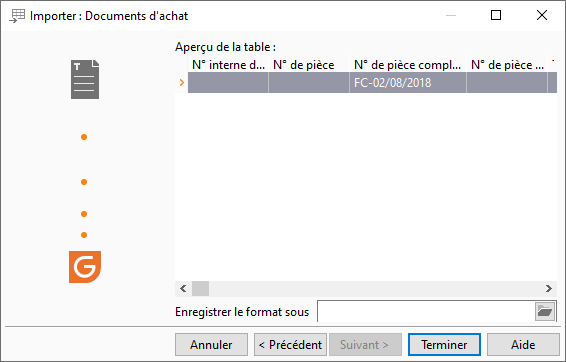Click the first orange step dot
The height and width of the screenshot is (362, 566).
click(x=84, y=137)
